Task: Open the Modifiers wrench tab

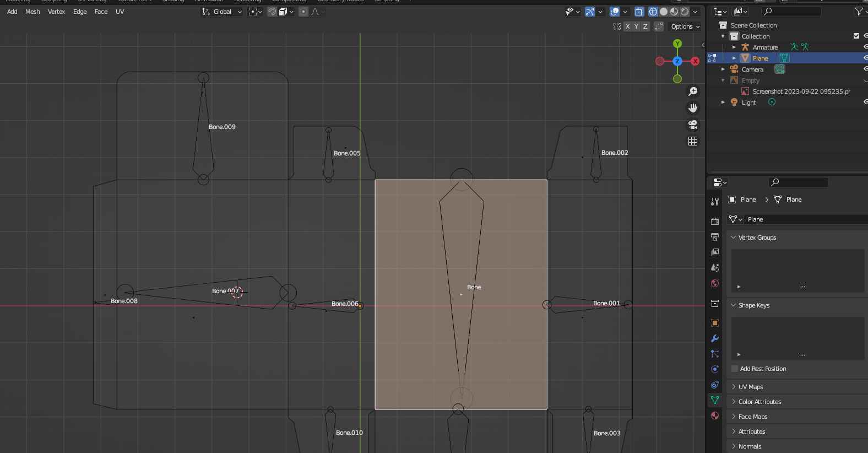Action: (x=715, y=338)
